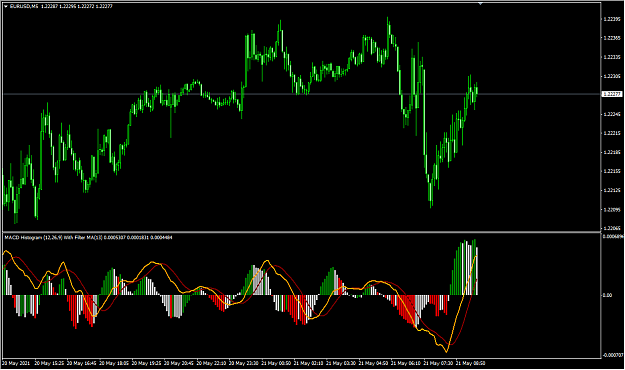Click the 1.22185 price scale label
Image resolution: width=625 pixels, height=370 pixels.
[612, 152]
